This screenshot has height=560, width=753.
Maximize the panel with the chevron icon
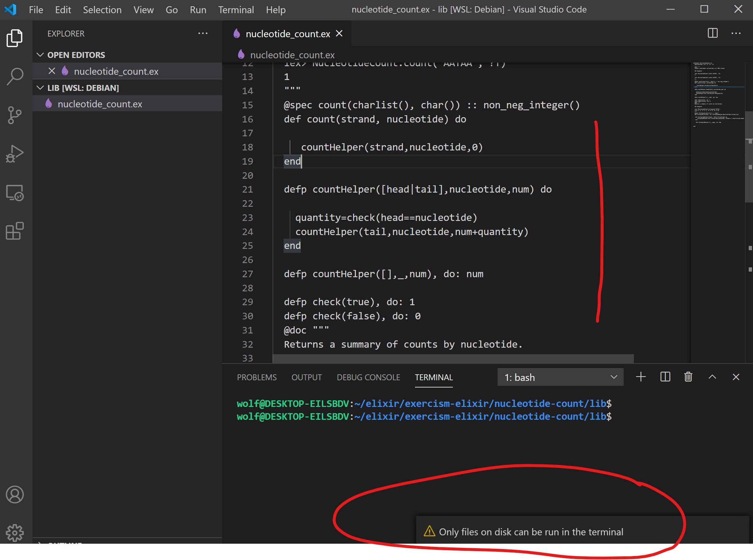712,377
